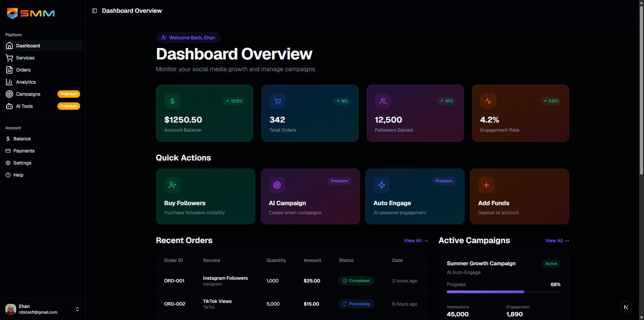644x320 pixels.
Task: Open Services in sidebar
Action: tap(43, 58)
